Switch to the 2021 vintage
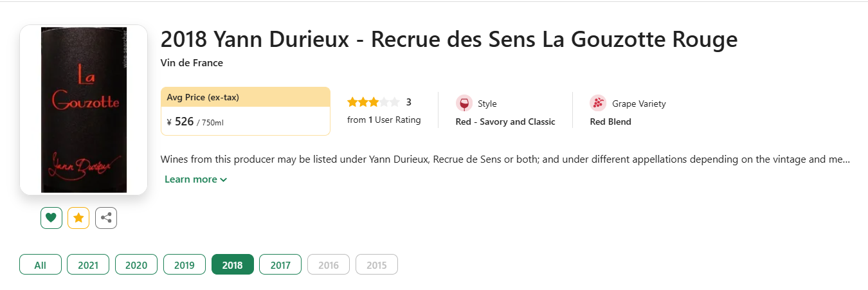 (88, 265)
